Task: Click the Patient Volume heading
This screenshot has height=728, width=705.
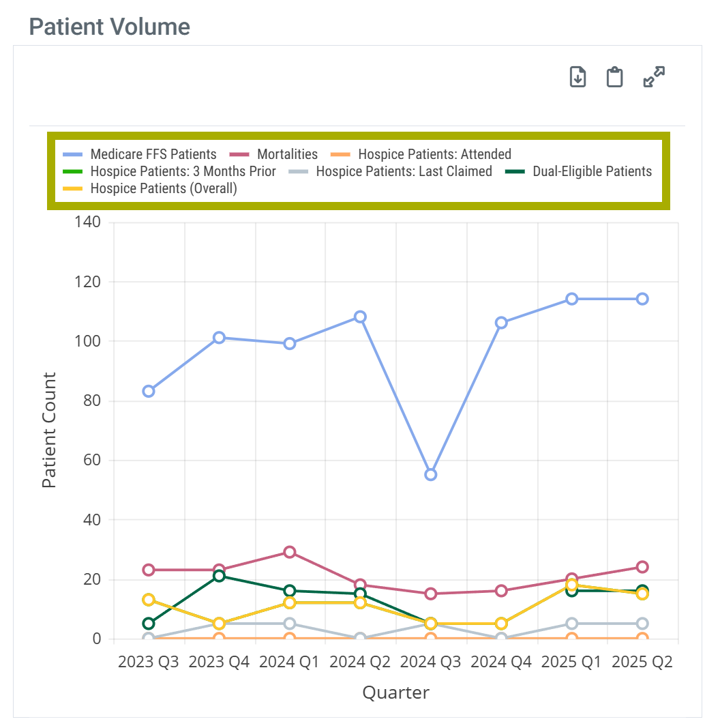Action: pyautogui.click(x=110, y=27)
